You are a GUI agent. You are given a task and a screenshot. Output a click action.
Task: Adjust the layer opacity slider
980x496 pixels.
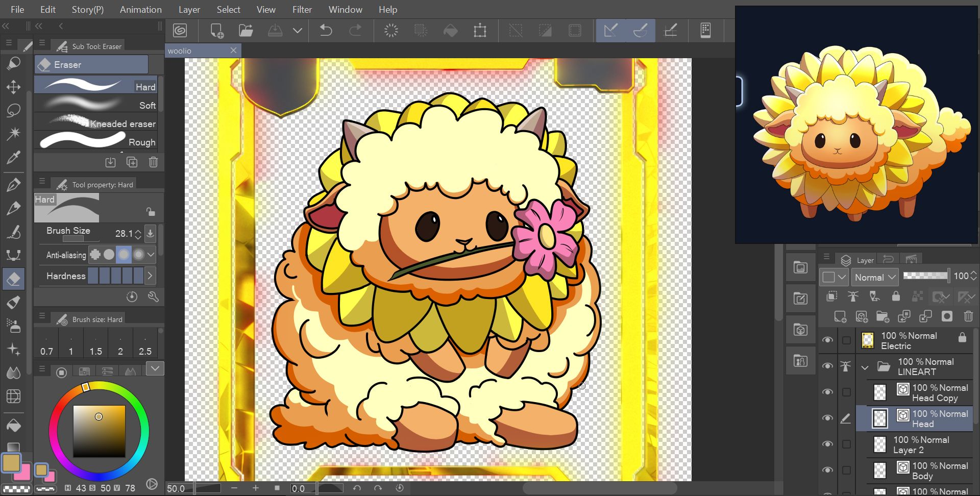926,276
